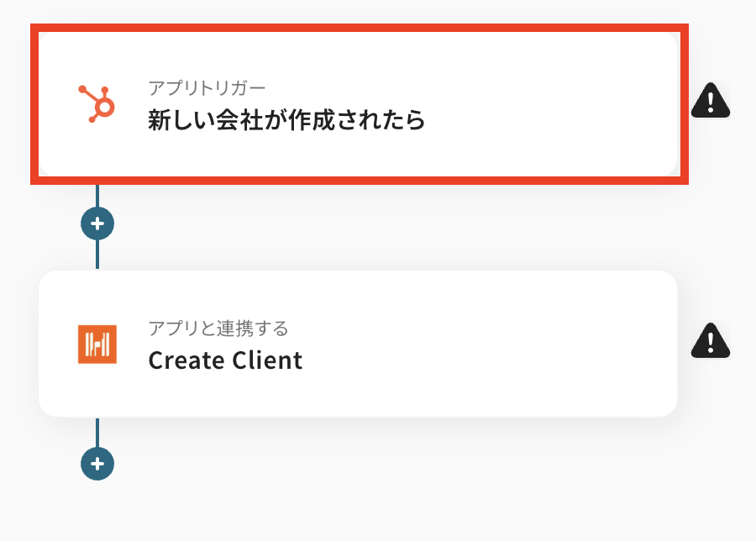Add a step after Create Client
Screen dimensions: 756x541
pyautogui.click(x=97, y=463)
